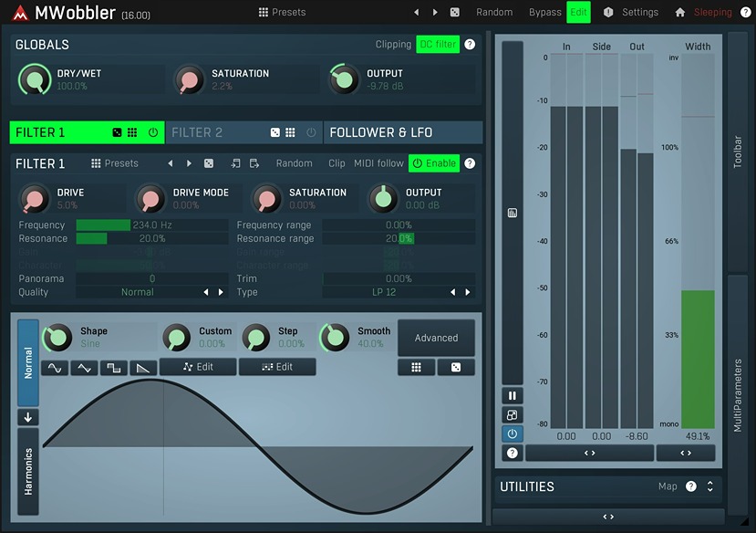Open the Presets grid icon on Filter 1 tab

point(95,163)
